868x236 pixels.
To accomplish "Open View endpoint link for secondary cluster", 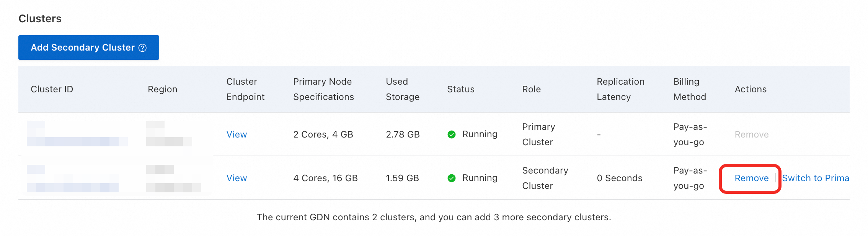I will pyautogui.click(x=237, y=178).
